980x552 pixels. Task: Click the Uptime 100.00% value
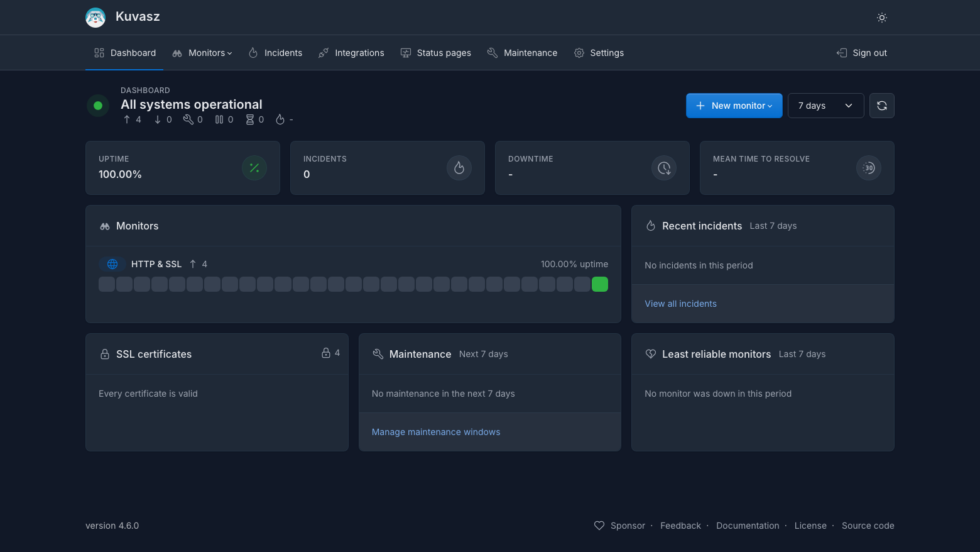pos(120,174)
